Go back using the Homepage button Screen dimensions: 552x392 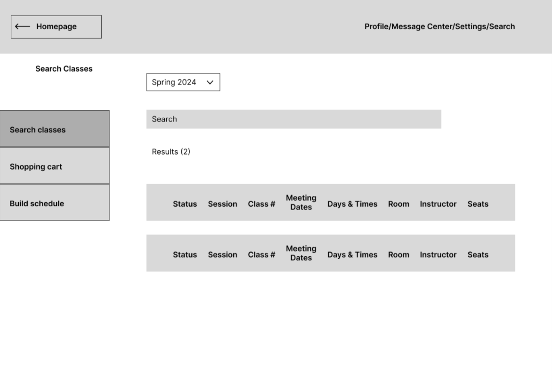click(57, 27)
